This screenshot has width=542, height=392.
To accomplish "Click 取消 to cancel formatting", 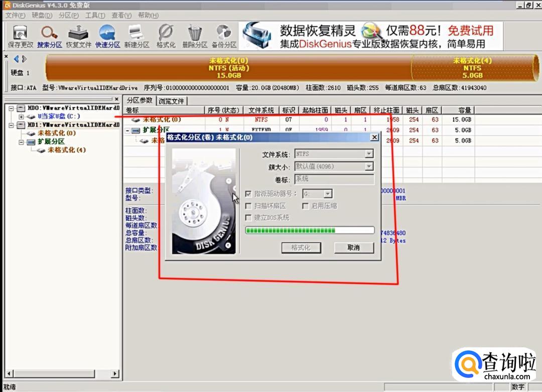I will (x=354, y=247).
